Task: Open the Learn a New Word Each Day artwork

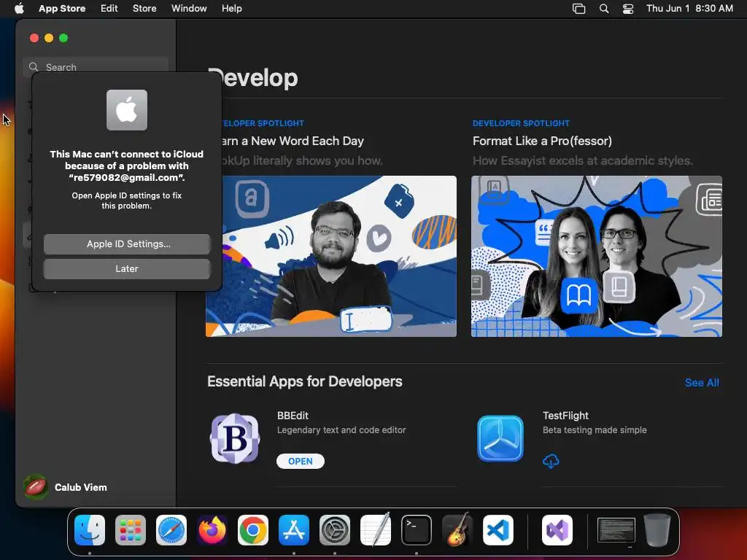Action: (x=330, y=256)
